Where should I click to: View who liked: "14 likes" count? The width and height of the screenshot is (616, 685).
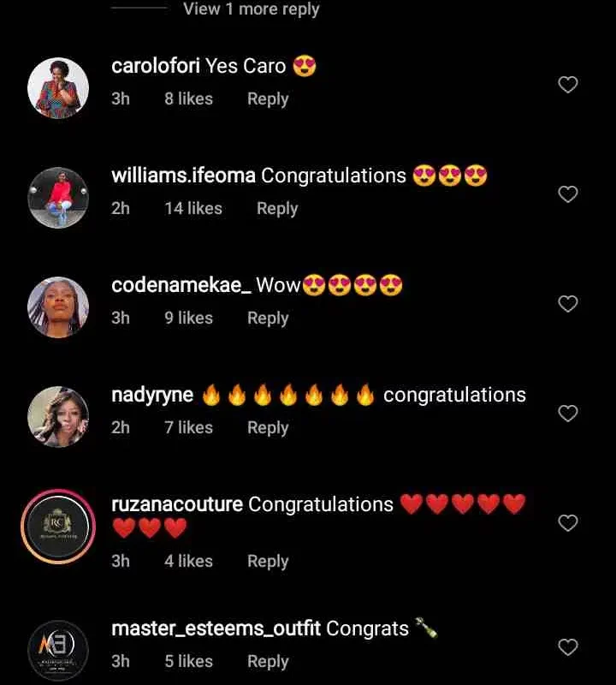click(x=193, y=208)
